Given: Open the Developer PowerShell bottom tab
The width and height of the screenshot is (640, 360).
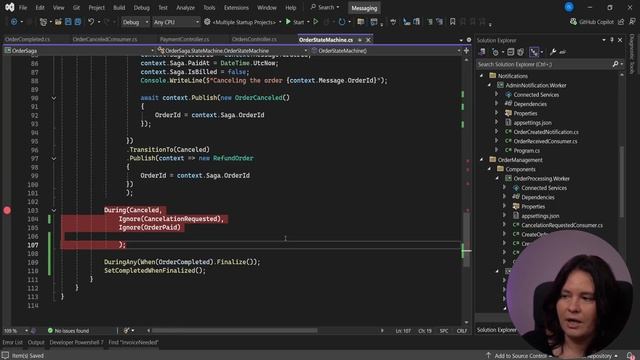Looking at the screenshot, I should (x=77, y=342).
